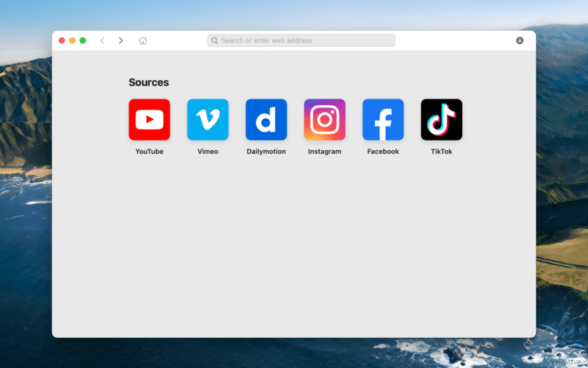
Task: Click the Facebook text label
Action: point(383,152)
